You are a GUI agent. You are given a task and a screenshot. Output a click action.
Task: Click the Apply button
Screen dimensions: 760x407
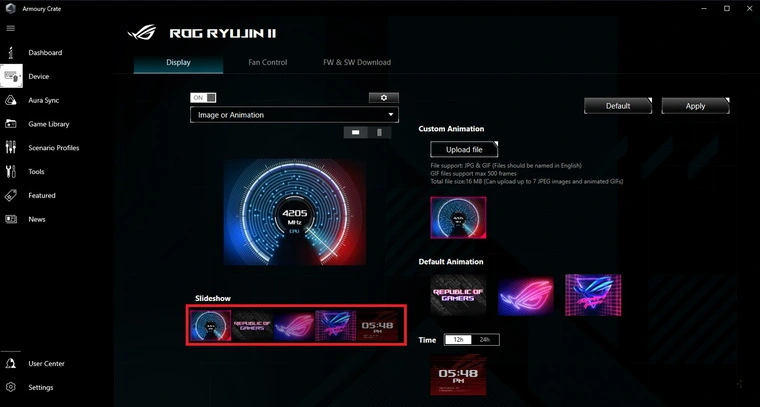click(695, 106)
